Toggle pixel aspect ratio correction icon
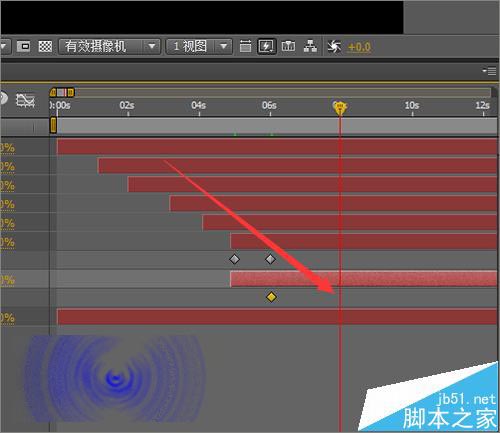Screen dimensions: 500x433 pos(245,46)
